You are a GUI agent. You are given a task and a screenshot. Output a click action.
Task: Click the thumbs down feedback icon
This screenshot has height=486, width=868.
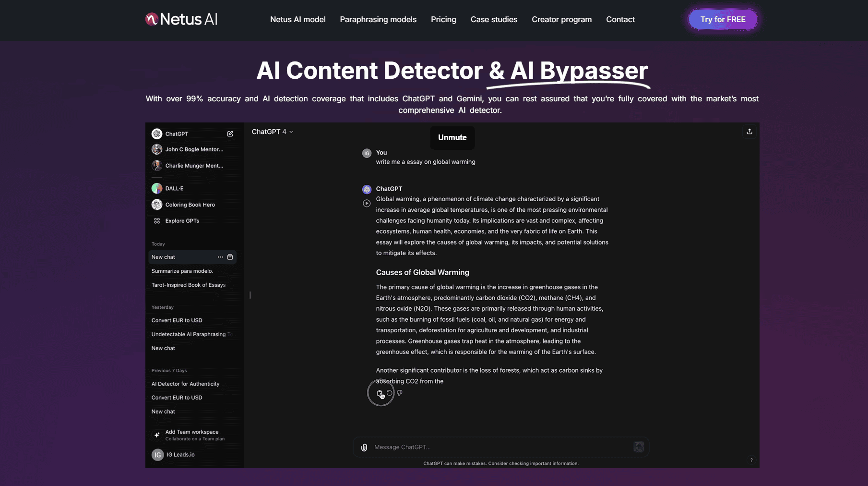coord(400,393)
